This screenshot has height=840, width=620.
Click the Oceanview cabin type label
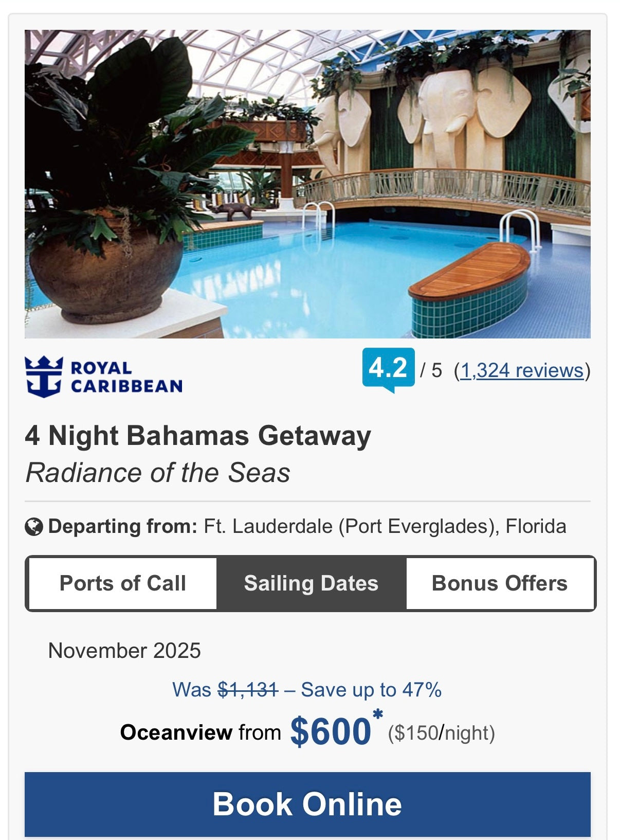pos(176,732)
